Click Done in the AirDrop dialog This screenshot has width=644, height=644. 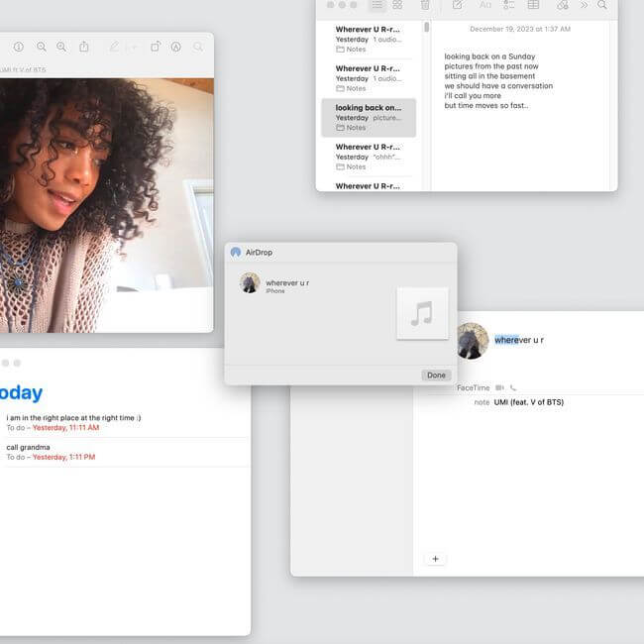[436, 376]
